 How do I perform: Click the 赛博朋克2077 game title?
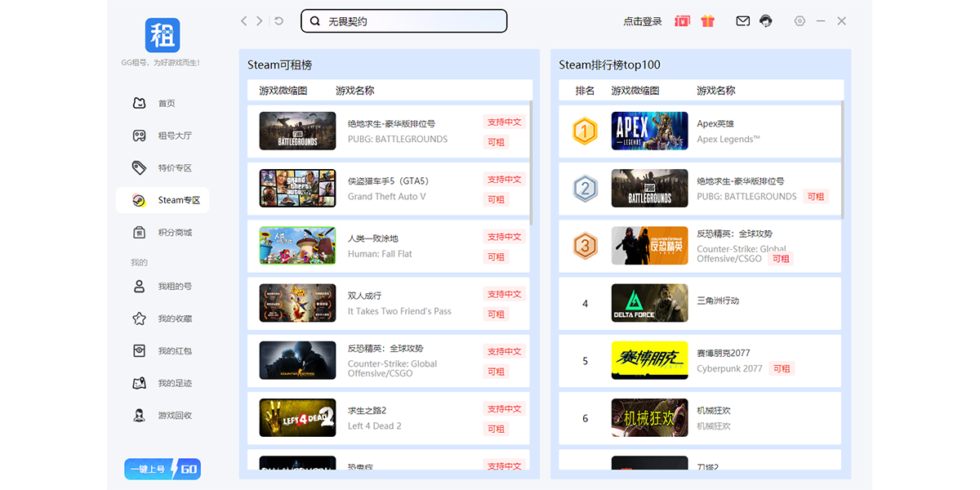pyautogui.click(x=724, y=353)
